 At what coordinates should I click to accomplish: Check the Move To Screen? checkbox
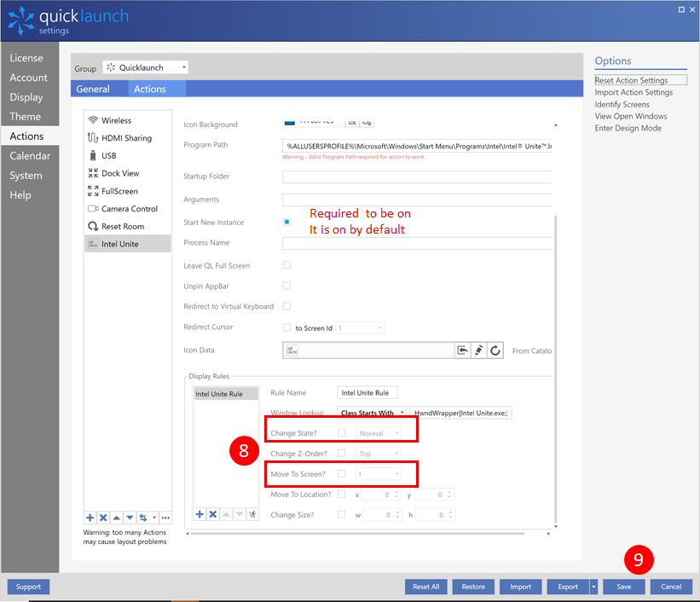[342, 473]
